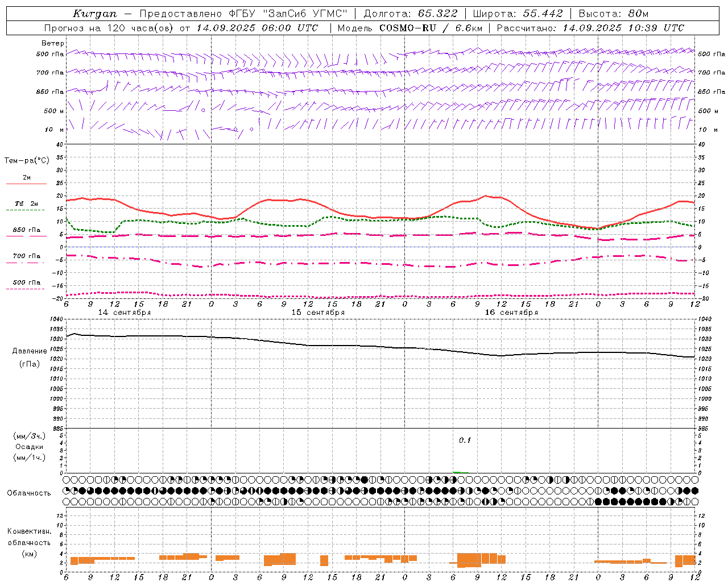Click the '(мм/3ч.)' precipitation unit label
This screenshot has width=728, height=582.
(30, 436)
